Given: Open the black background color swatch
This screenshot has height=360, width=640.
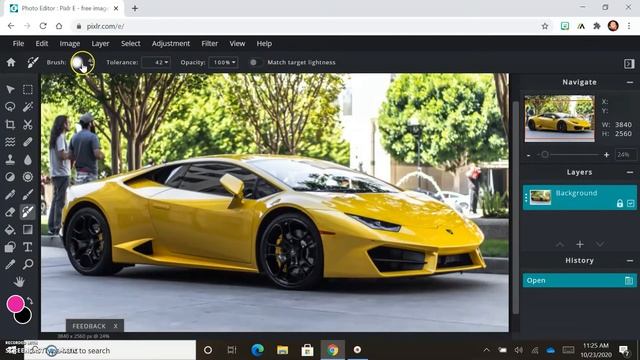Looking at the screenshot, I should pos(23,316).
